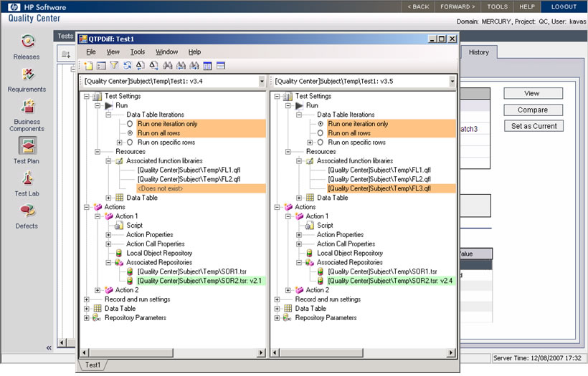
Task: Expand bottom Data Table node in right pane
Action: (x=277, y=309)
